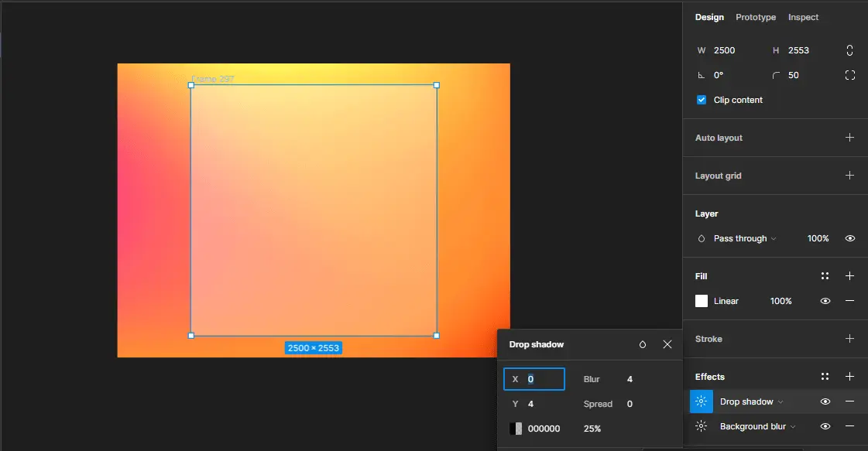Click the constrain proportions link icon
This screenshot has height=451, width=868.
pyautogui.click(x=849, y=50)
